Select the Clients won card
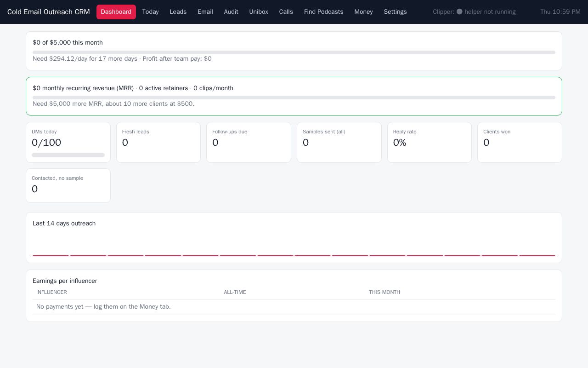The width and height of the screenshot is (588, 368). click(x=520, y=142)
